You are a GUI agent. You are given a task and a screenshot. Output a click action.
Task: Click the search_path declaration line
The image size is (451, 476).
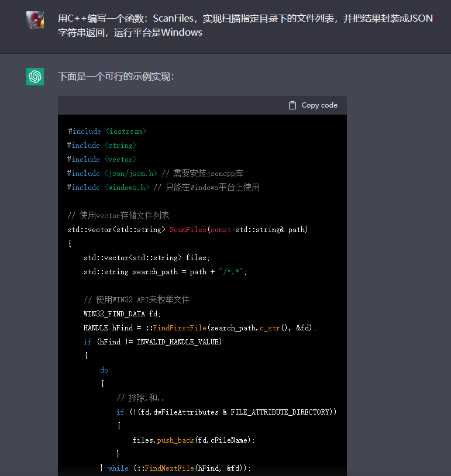(x=166, y=272)
